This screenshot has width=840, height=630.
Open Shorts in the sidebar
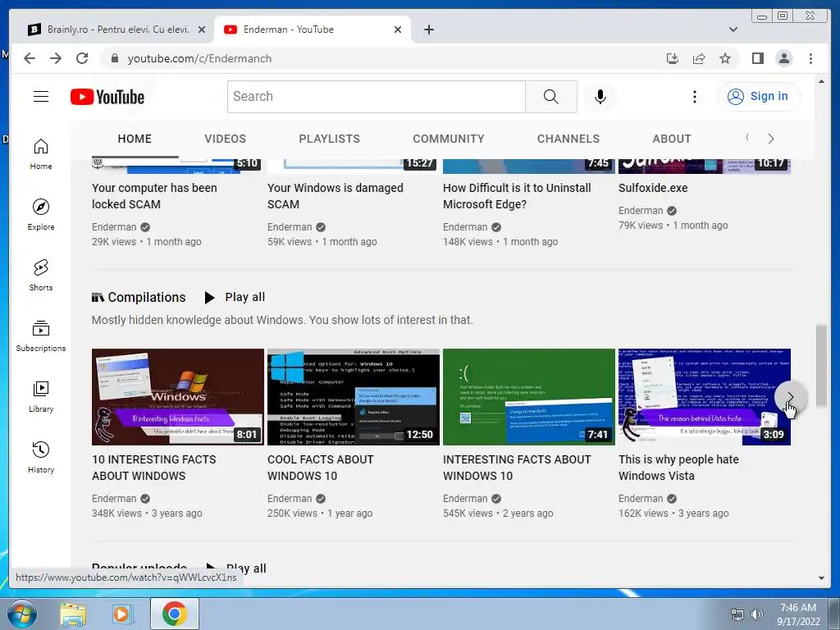tap(41, 276)
